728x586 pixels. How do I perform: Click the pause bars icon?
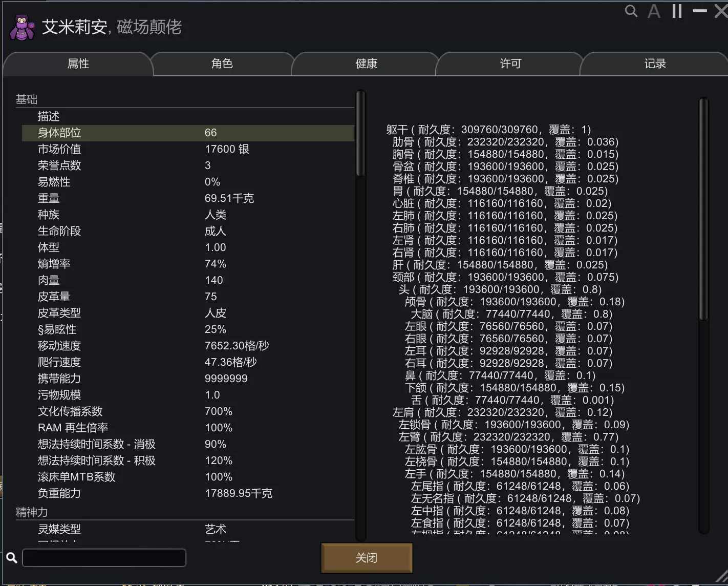pos(677,11)
